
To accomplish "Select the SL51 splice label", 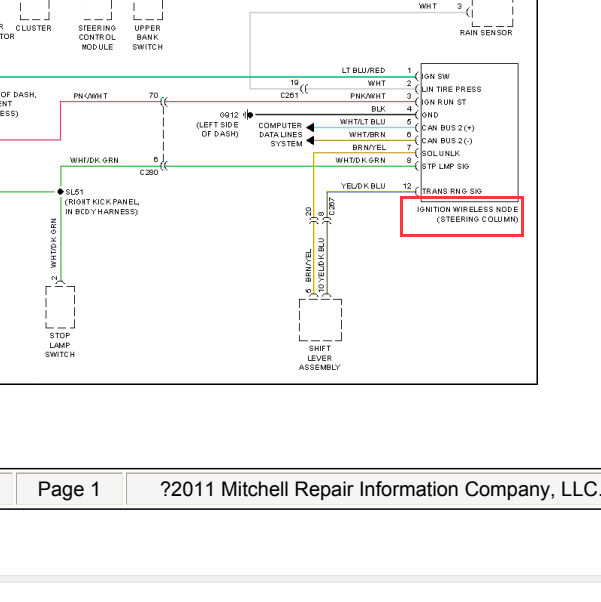I will coord(75,192).
